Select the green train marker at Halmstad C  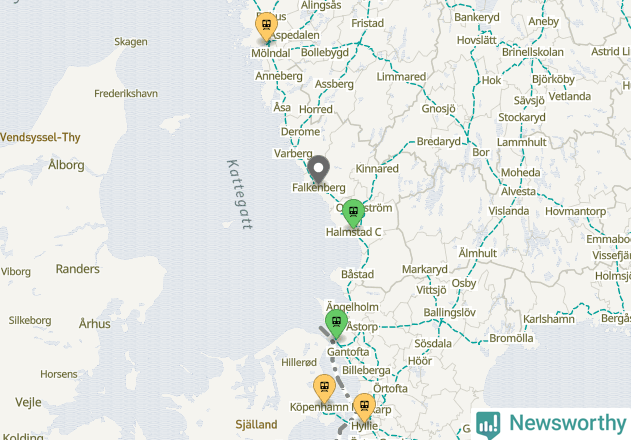[x=353, y=213]
